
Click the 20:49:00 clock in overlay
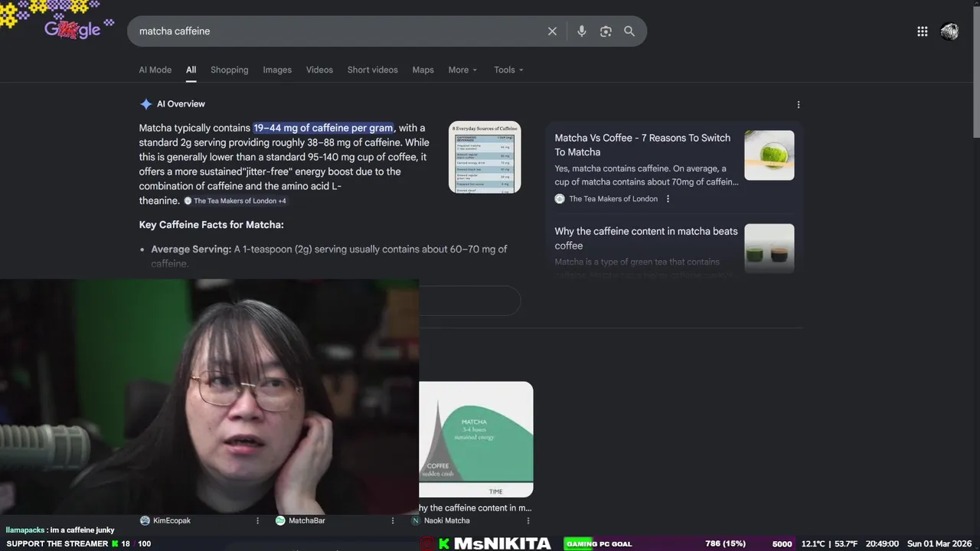882,544
